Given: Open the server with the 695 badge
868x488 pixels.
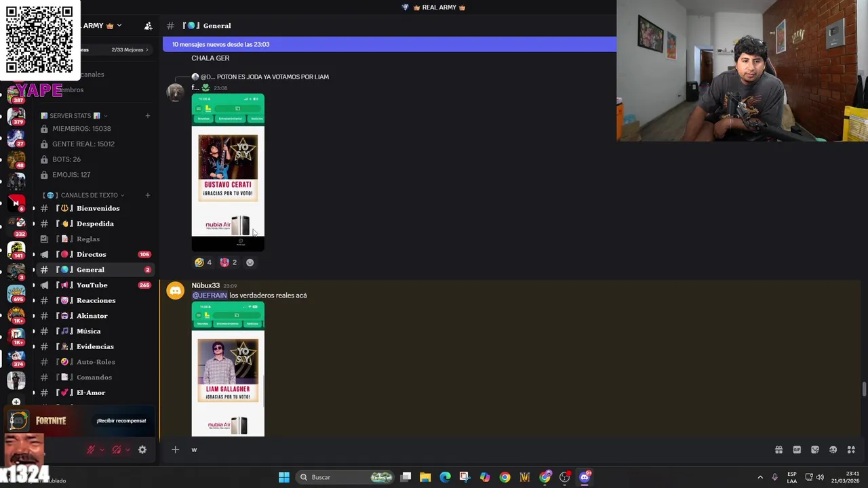Looking at the screenshot, I should pyautogui.click(x=16, y=293).
